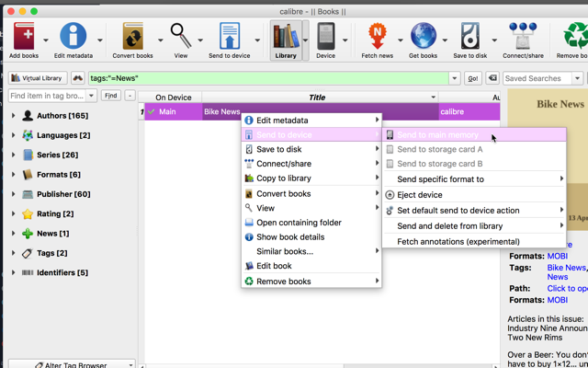Open the Add books dropdown arrow
588x368 pixels.
click(46, 40)
